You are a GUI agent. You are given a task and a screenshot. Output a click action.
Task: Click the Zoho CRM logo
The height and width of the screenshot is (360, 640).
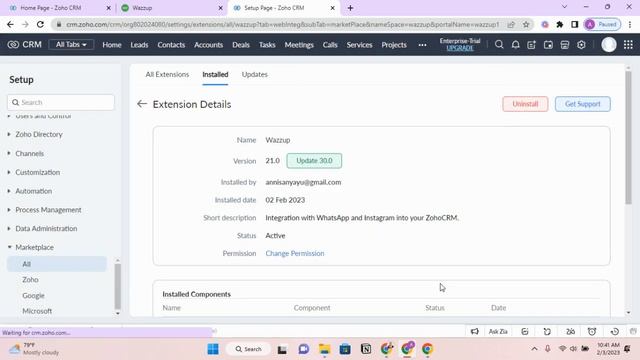click(24, 44)
